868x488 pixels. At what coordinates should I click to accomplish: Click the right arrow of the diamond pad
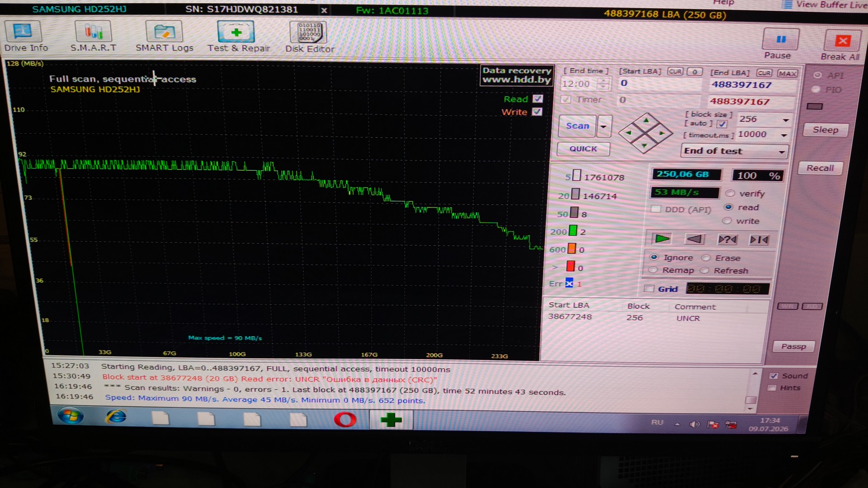pos(662,133)
